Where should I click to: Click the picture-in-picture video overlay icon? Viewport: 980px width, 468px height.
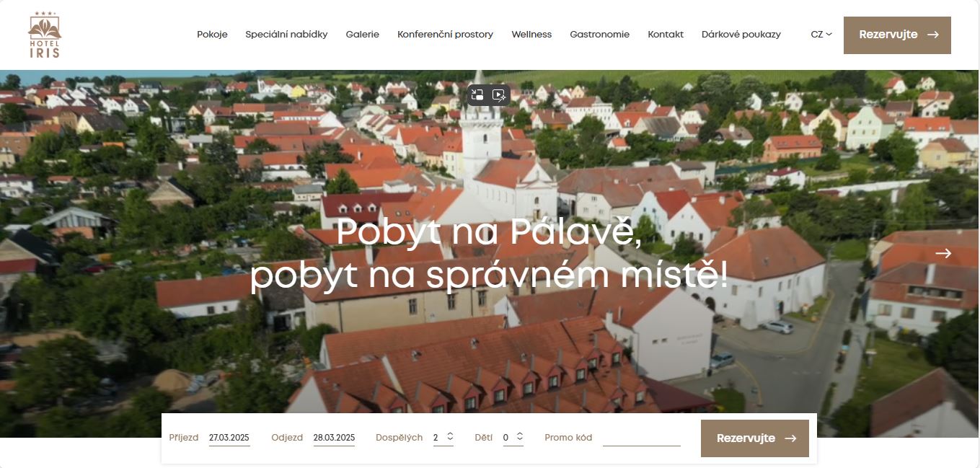pyautogui.click(x=477, y=94)
